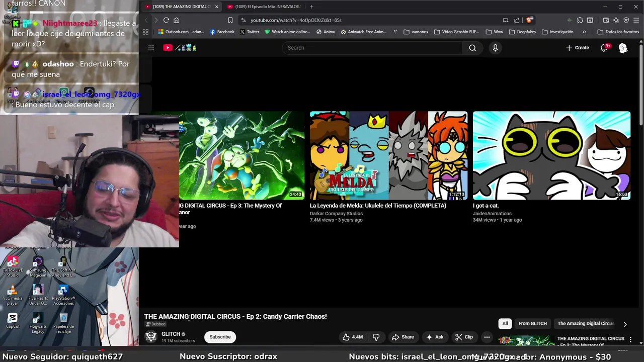Image resolution: width=644 pixels, height=362 pixels.
Task: Open Aniwatch Free Anime bookmark
Action: coord(364,32)
